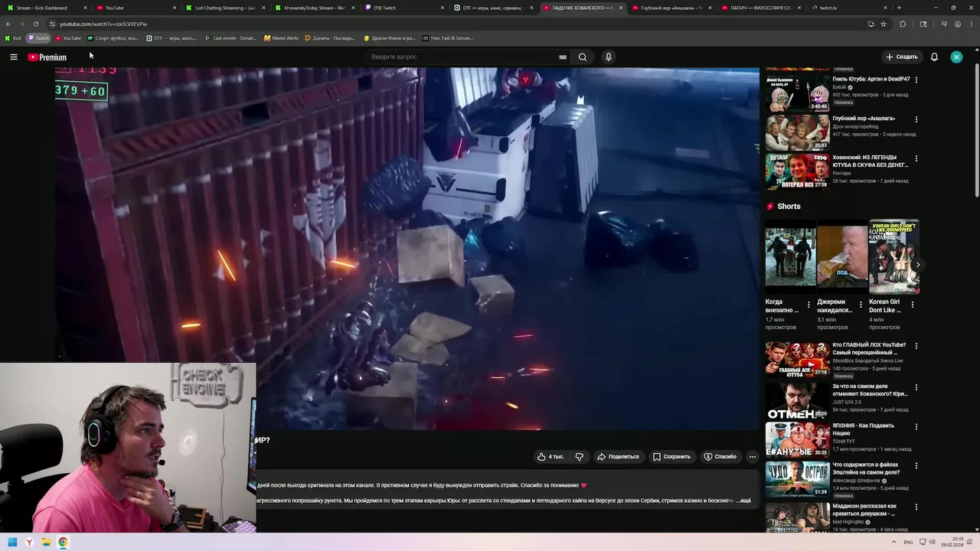The height and width of the screenshot is (551, 980).
Task: Open more actions ellipsis under video
Action: coord(753,457)
